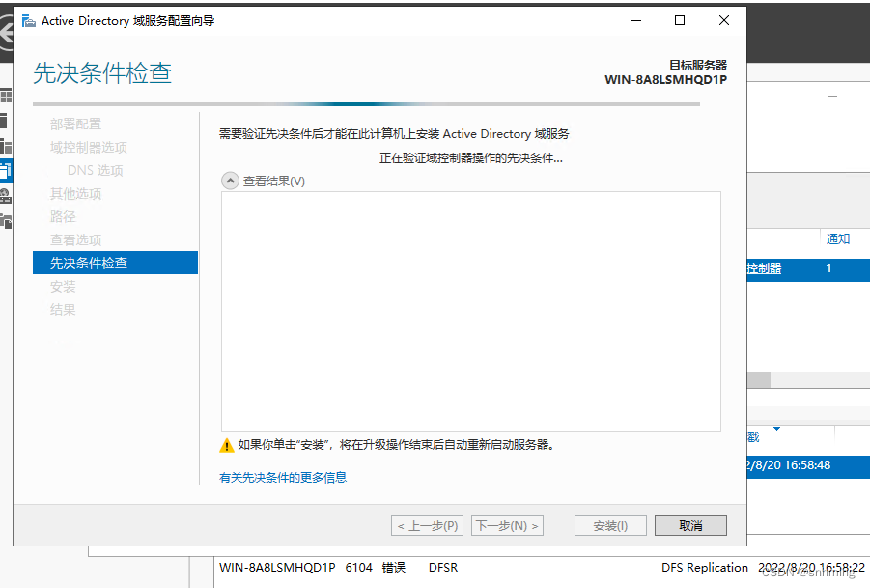Maximize the AD DS configuration wizard window

[680, 21]
